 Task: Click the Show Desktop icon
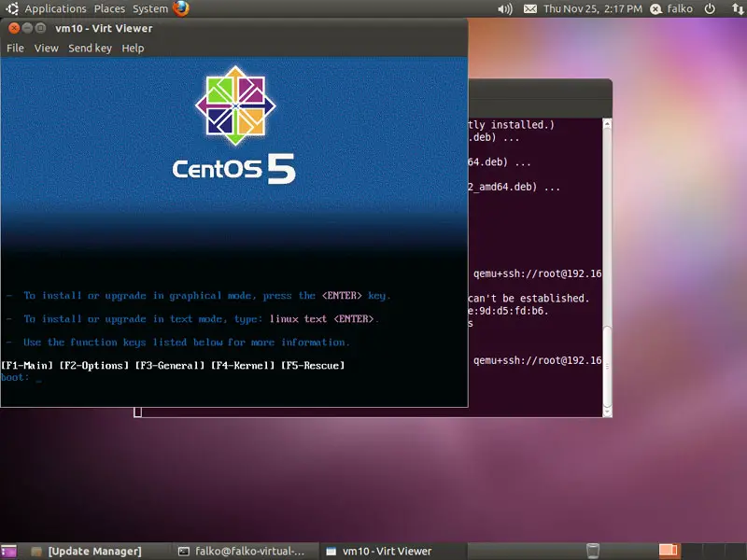click(x=8, y=551)
